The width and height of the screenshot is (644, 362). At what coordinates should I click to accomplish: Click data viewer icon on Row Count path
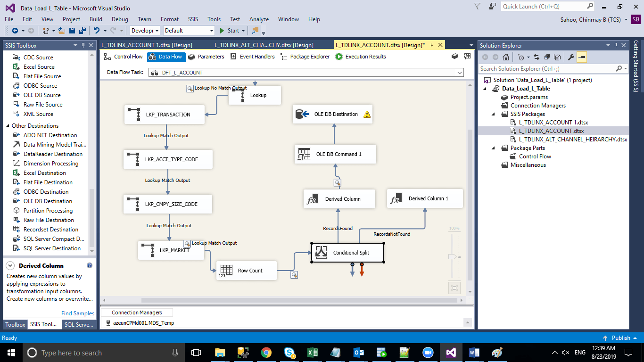(x=294, y=275)
